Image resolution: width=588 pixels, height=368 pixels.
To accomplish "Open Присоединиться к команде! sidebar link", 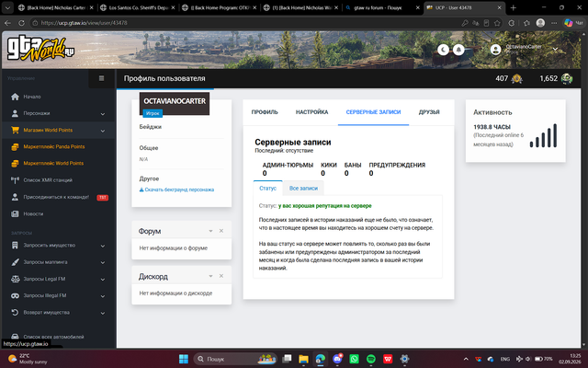I will point(56,197).
